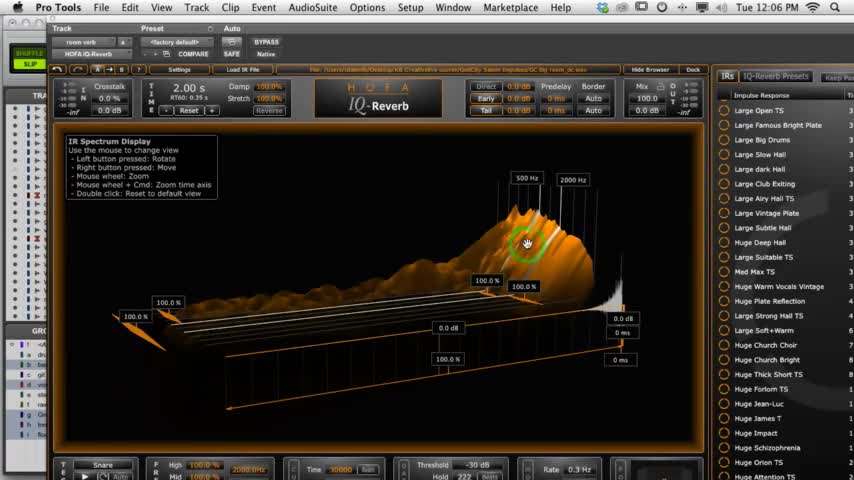Open Spotlight search in the menu bar
The width and height of the screenshot is (854, 480).
point(835,8)
